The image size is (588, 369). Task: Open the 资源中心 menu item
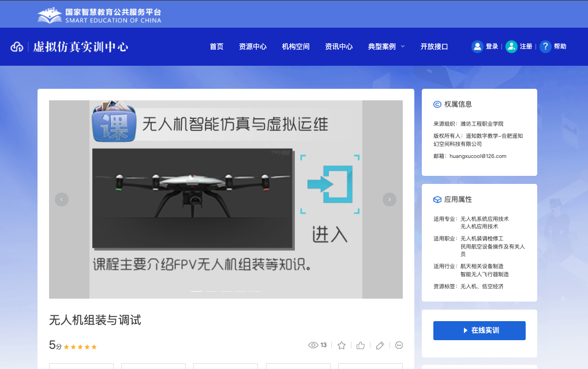[x=253, y=47]
